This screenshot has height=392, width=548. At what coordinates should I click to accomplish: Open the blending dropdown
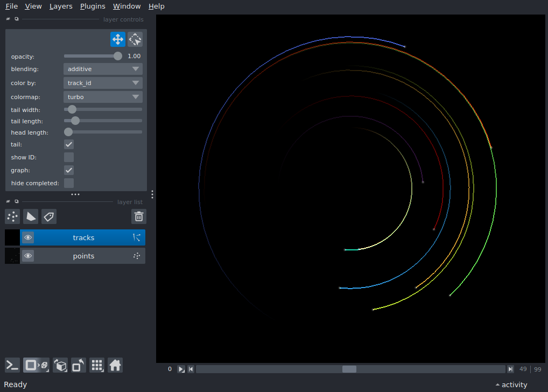click(x=103, y=69)
